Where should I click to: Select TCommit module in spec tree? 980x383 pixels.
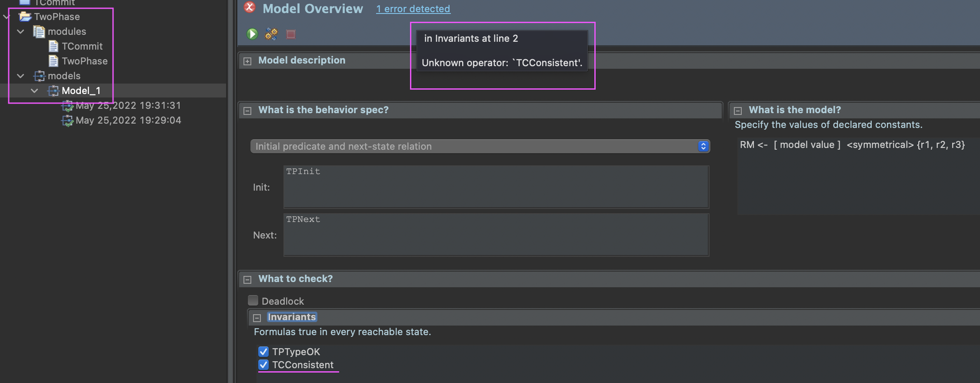coord(82,46)
